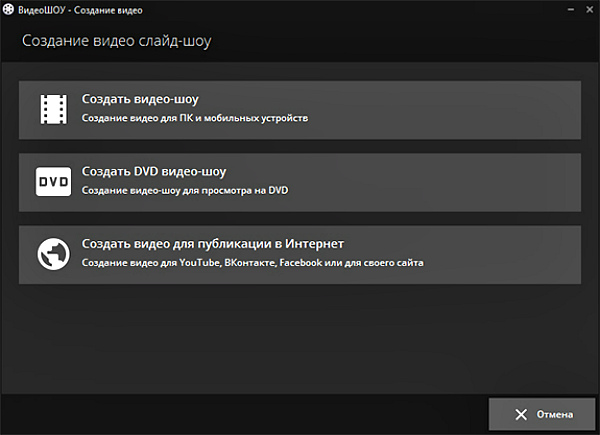600x435 pixels.
Task: Click the YouTube, ВКонтакте, Facebook description text
Action: [252, 263]
